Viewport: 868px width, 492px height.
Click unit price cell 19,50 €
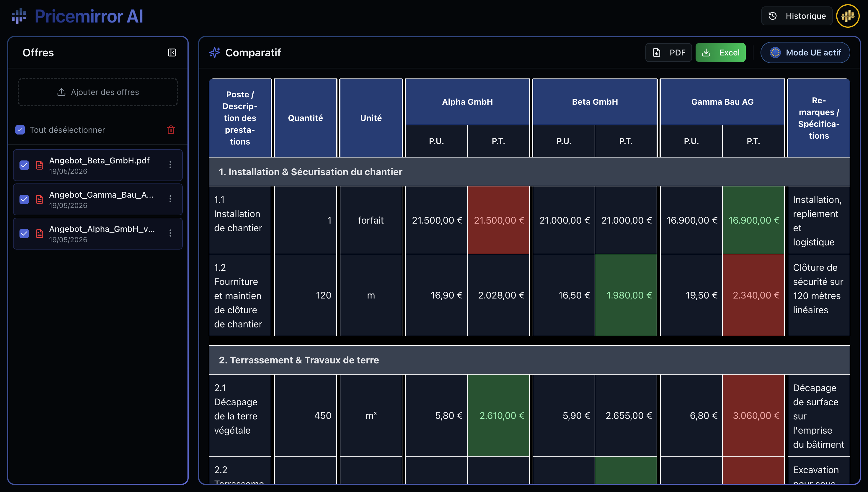(x=691, y=295)
